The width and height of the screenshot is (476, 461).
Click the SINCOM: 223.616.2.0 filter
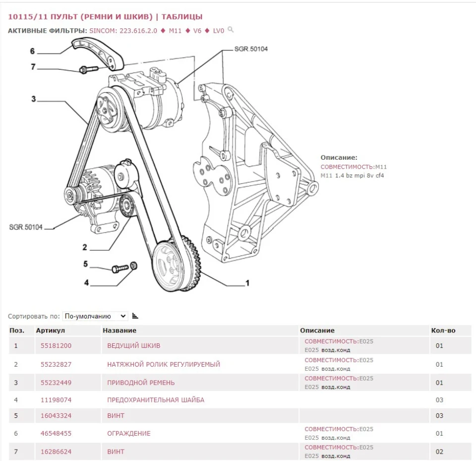coord(123,31)
